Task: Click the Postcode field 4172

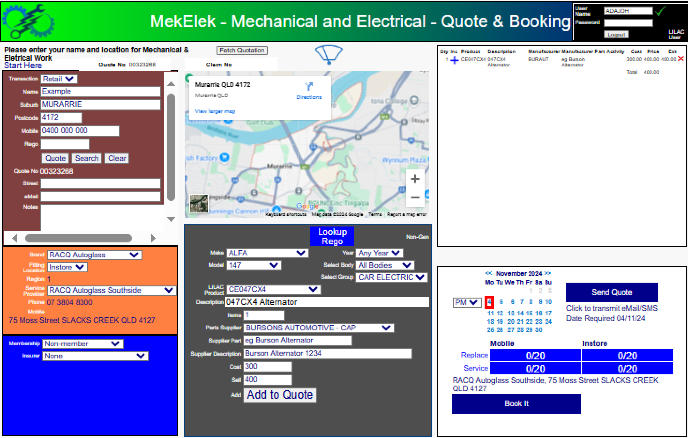Action: pos(61,118)
